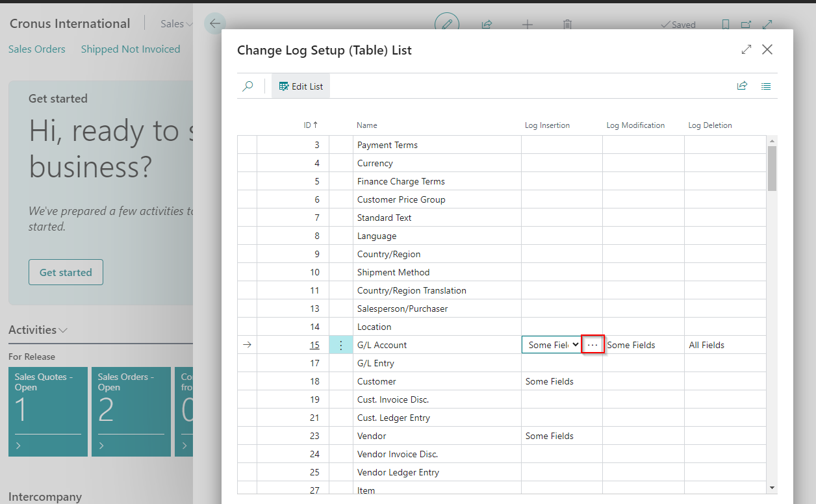Click the Customer name cell
Image resolution: width=816 pixels, height=504 pixels.
pyautogui.click(x=437, y=381)
